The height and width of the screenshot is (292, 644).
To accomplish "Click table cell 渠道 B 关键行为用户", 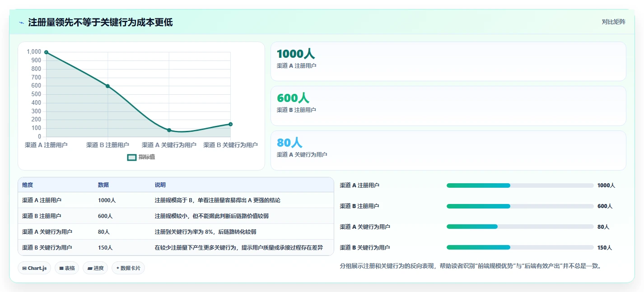I will click(x=47, y=248).
